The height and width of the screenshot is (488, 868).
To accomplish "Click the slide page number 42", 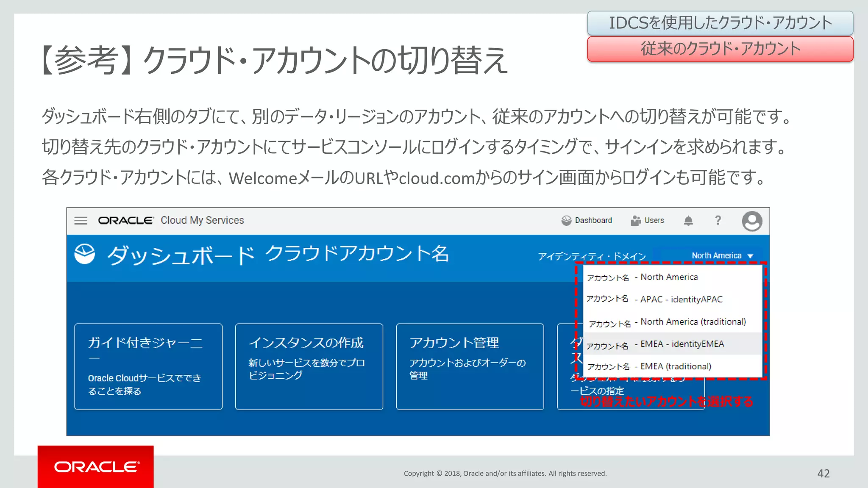I will (x=823, y=473).
